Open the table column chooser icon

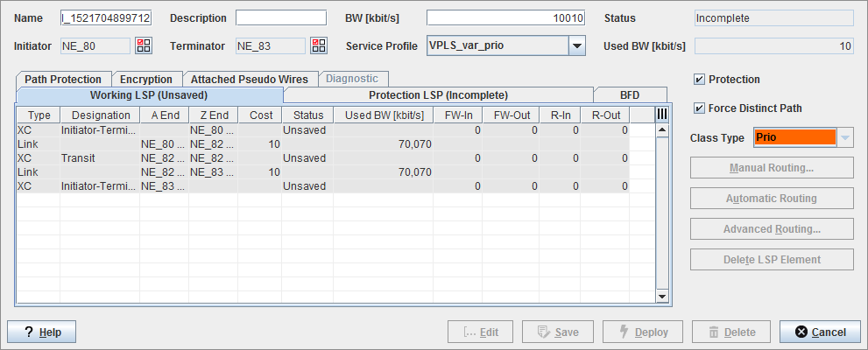(x=661, y=115)
